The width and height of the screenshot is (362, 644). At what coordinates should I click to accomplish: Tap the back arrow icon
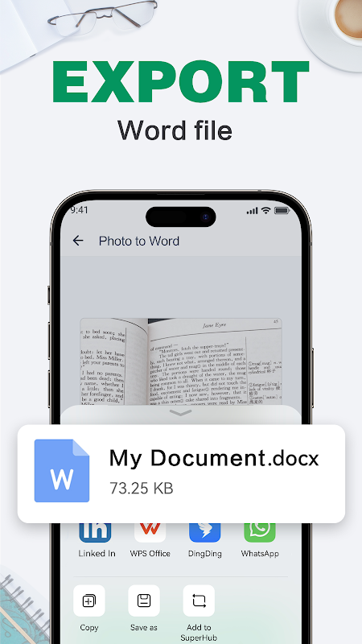(x=78, y=241)
